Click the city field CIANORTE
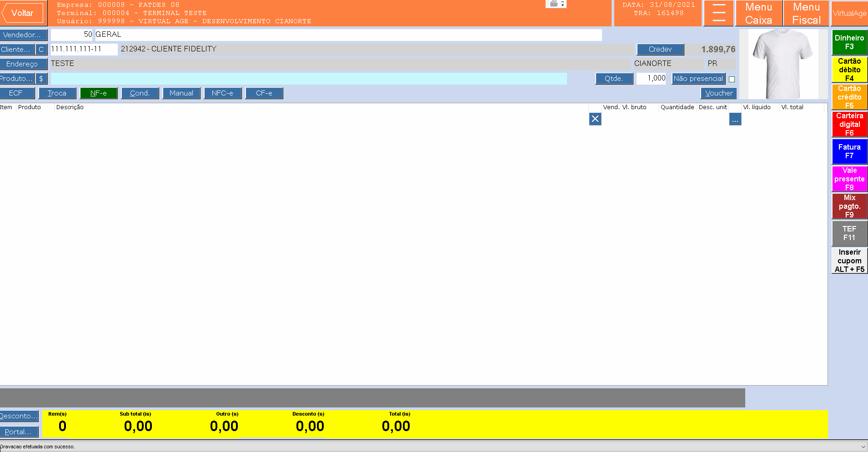The image size is (868, 452). 668,64
